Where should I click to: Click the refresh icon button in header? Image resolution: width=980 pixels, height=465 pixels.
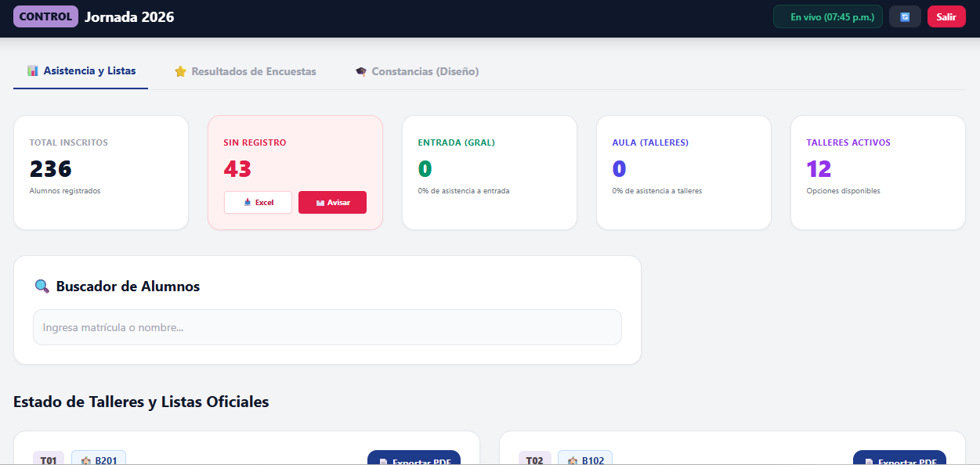click(905, 16)
